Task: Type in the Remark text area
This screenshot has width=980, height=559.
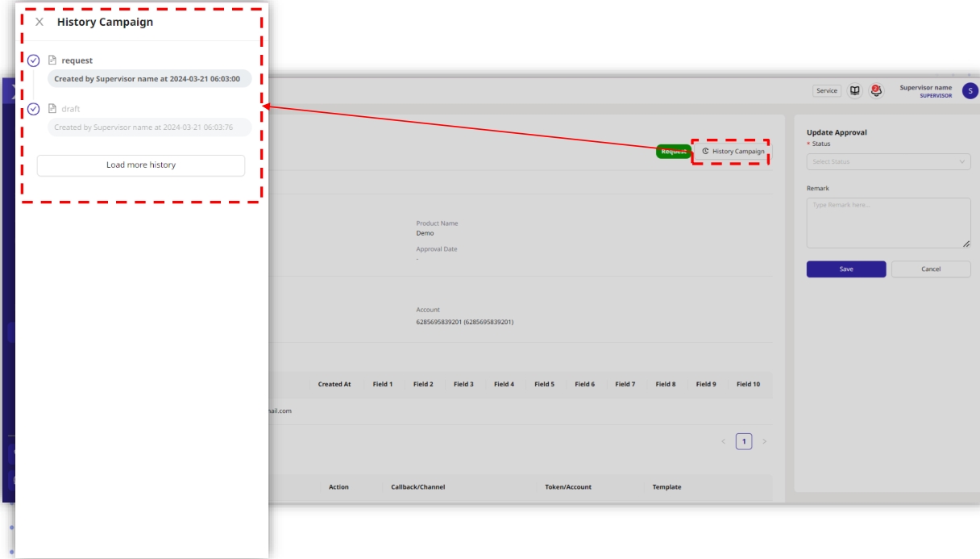Action: [x=888, y=223]
